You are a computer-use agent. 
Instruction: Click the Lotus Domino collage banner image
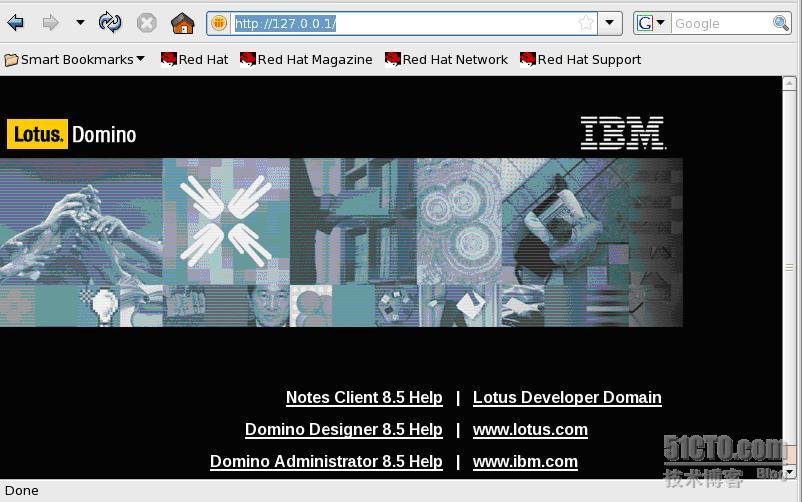click(341, 243)
